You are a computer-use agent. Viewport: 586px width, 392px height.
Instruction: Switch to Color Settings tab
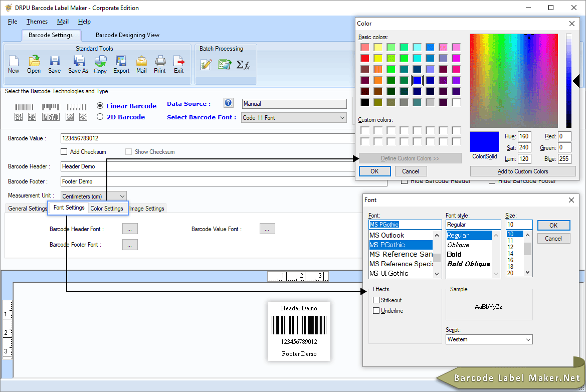[x=107, y=209]
